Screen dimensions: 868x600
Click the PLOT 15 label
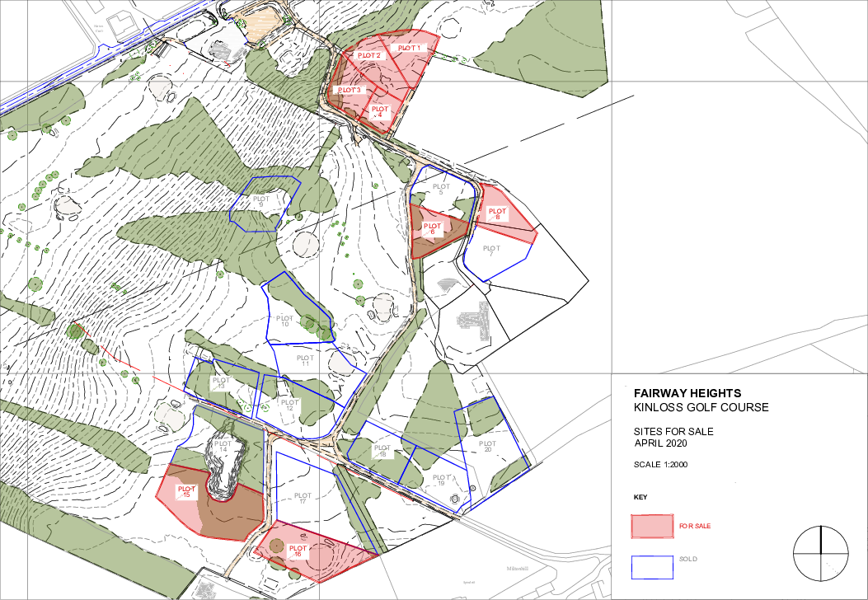coord(186,491)
